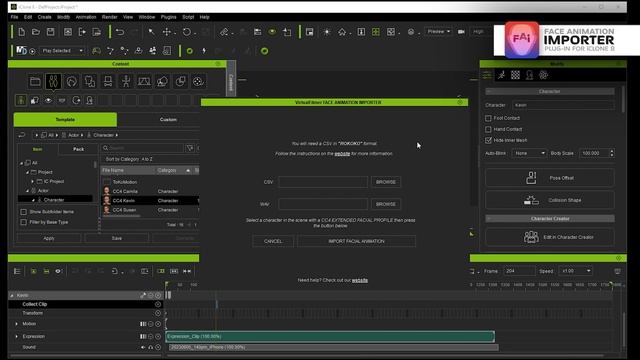The height and width of the screenshot is (360, 640).
Task: Open the head-shaped tab icon in Modify panel
Action: [529, 75]
